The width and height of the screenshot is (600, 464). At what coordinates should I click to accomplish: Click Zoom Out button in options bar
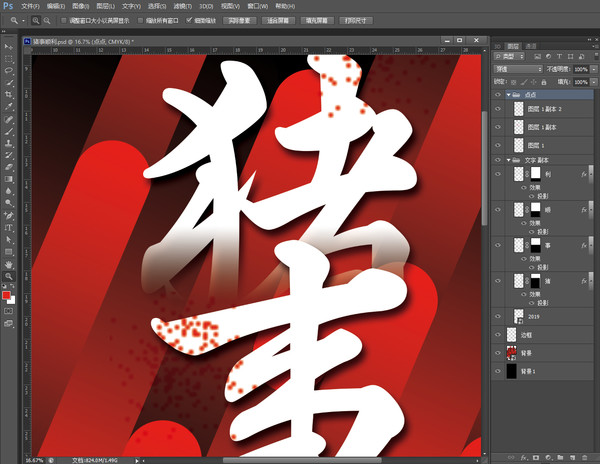pos(47,21)
